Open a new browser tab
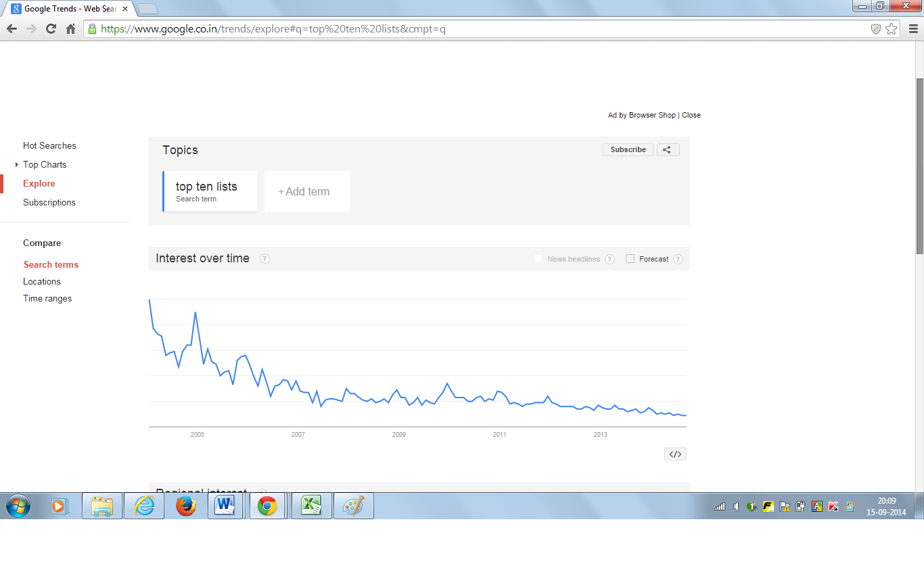 (x=147, y=9)
